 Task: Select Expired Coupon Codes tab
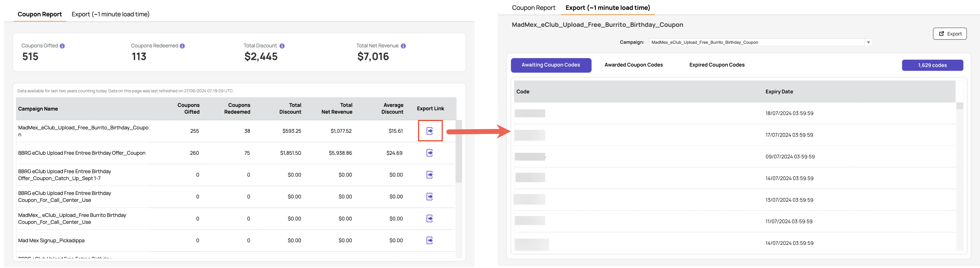(717, 65)
